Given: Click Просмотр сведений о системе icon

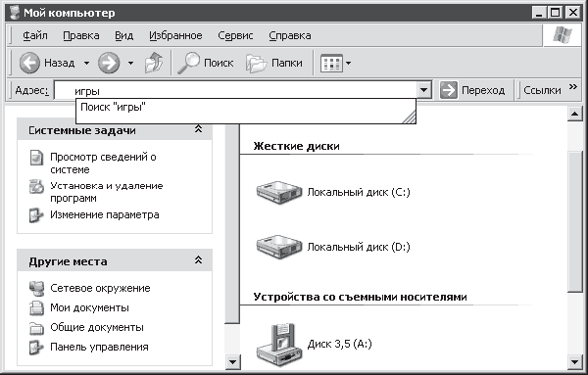Looking at the screenshot, I should click(36, 158).
